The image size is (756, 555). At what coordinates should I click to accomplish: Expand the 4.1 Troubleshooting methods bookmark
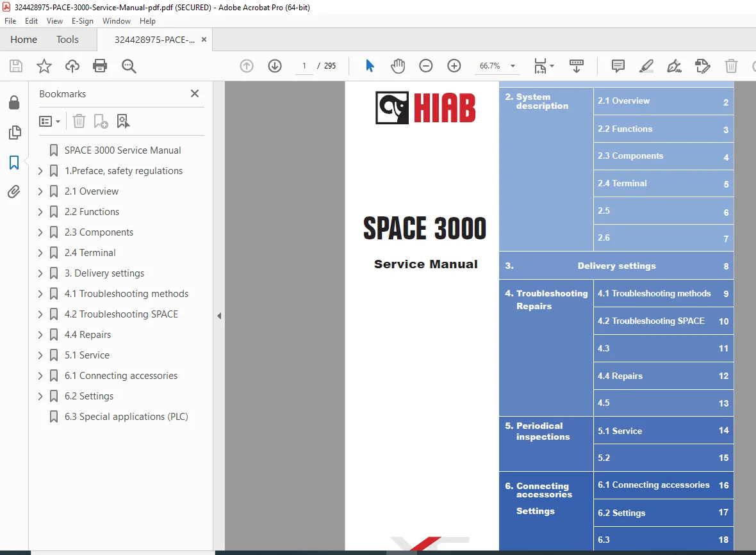40,294
